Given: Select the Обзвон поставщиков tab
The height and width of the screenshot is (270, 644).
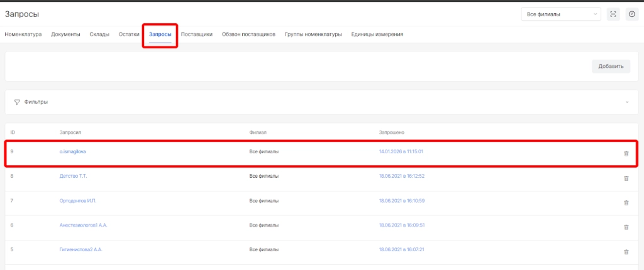Looking at the screenshot, I should click(x=248, y=34).
